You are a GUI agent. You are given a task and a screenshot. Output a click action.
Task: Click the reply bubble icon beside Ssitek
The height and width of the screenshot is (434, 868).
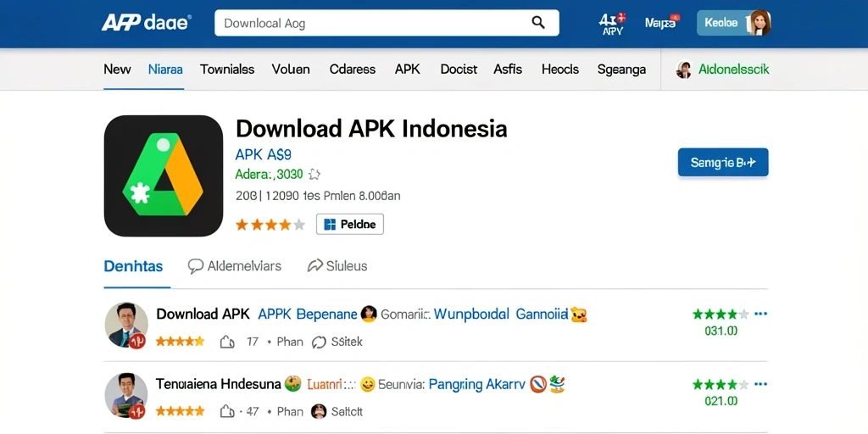coord(319,342)
